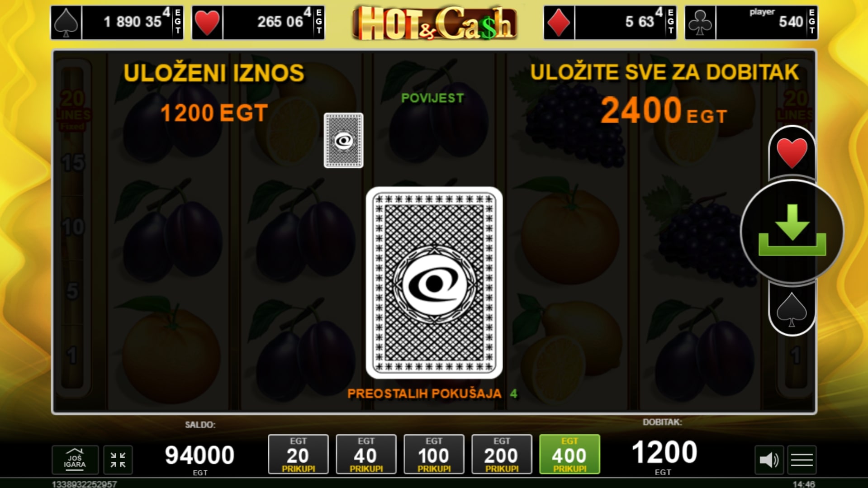Click the large face-down gamble card
Screen dimensions: 868x488
tap(434, 283)
